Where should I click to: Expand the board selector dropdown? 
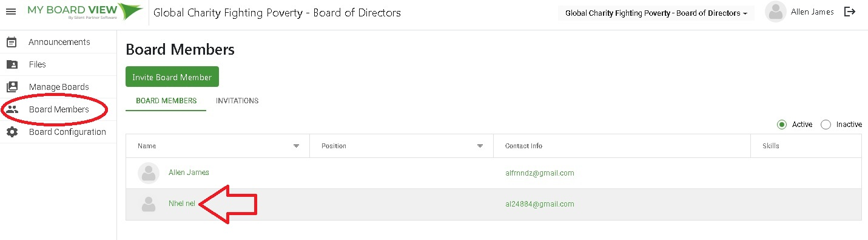click(x=656, y=13)
